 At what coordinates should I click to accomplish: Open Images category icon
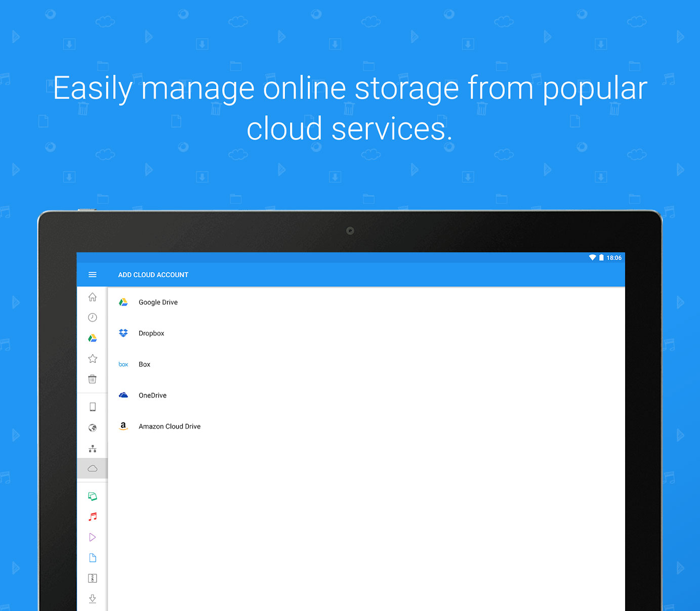click(x=93, y=496)
